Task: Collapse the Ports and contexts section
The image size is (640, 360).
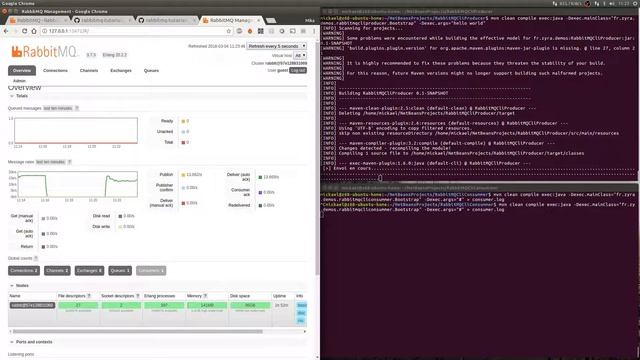Action: pos(31,342)
